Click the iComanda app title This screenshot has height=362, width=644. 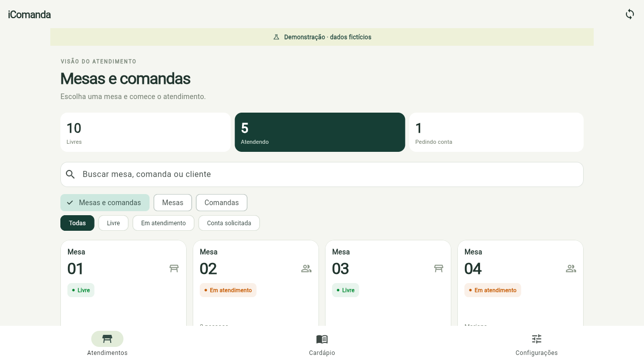click(x=29, y=15)
